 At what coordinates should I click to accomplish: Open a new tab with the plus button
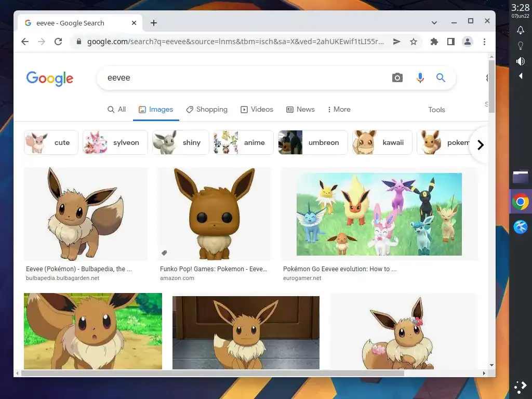[x=154, y=23]
